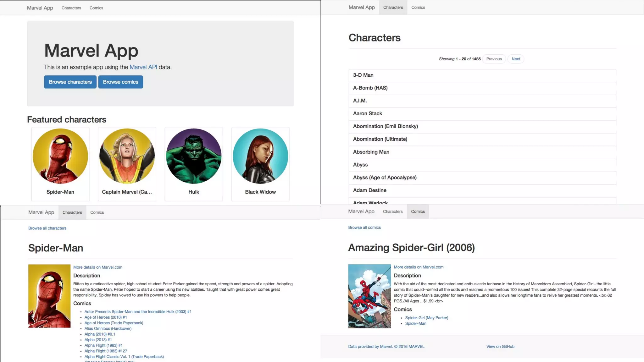Image resolution: width=644 pixels, height=362 pixels.
Task: Click the Amazing Spider-Girl comic cover image
Action: [x=369, y=296]
